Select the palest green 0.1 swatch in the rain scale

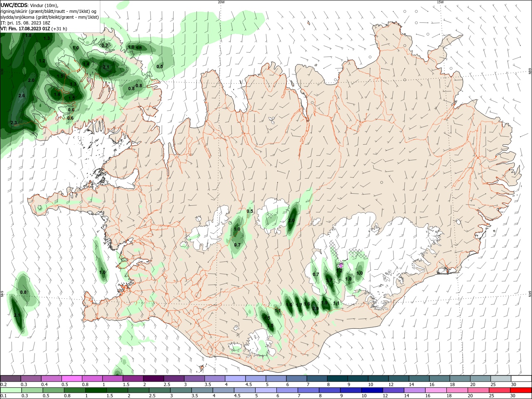pos(11,390)
